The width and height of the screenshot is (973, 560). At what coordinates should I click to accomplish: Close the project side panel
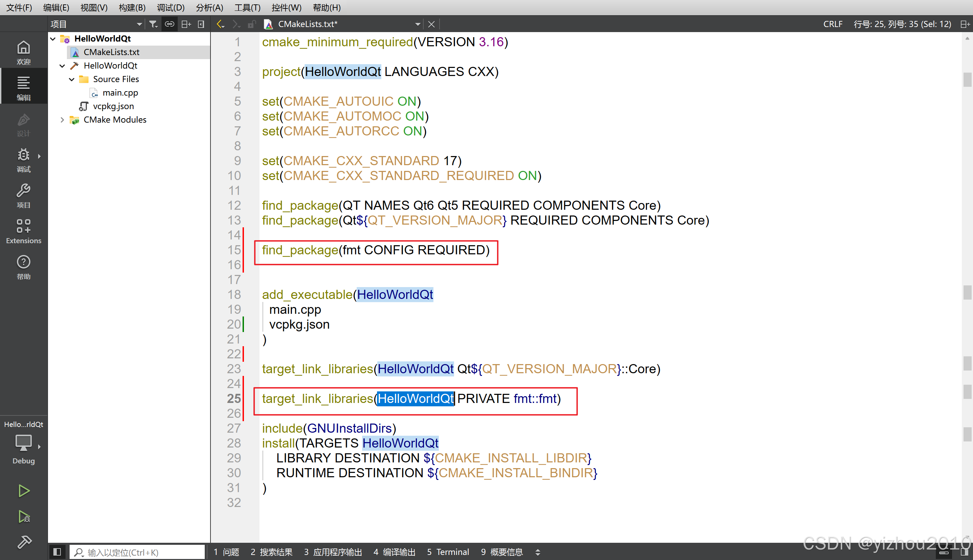click(x=201, y=24)
